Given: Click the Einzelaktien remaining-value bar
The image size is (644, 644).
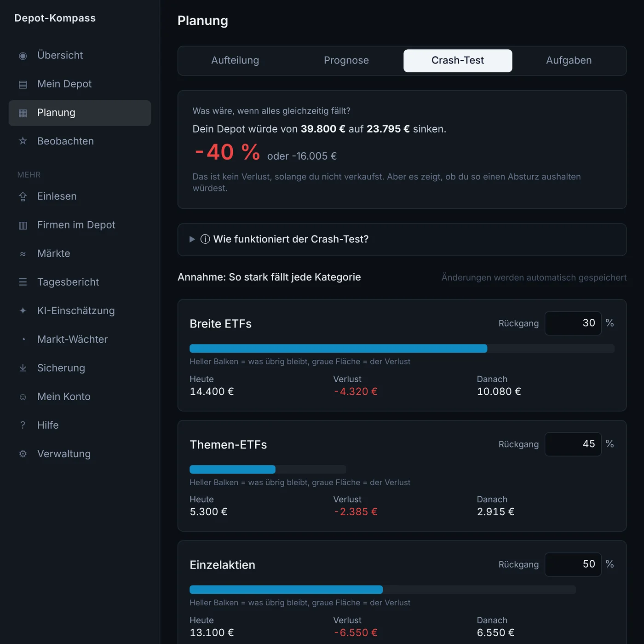Looking at the screenshot, I should pos(286,590).
